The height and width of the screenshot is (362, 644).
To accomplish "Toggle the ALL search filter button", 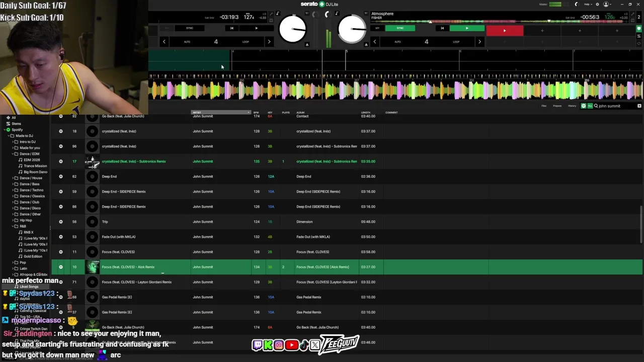I will [589, 106].
